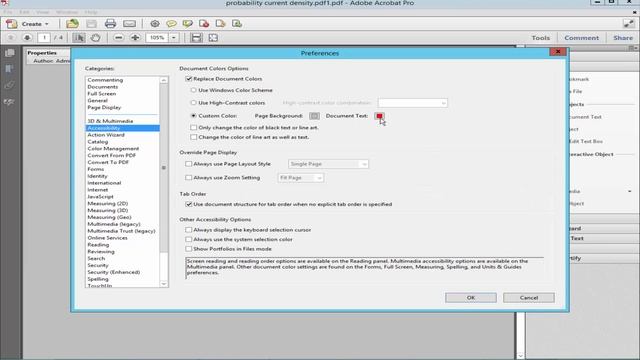The height and width of the screenshot is (360, 640).
Task: Pick the red Document Text color swatch
Action: coord(379,116)
